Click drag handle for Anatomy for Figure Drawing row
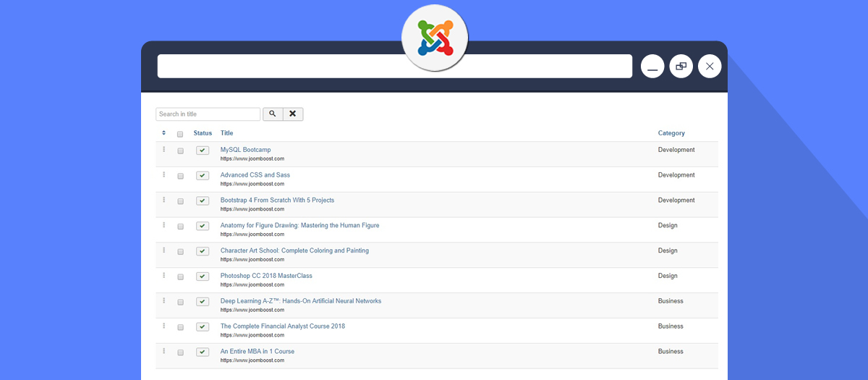868x380 pixels. tap(164, 225)
